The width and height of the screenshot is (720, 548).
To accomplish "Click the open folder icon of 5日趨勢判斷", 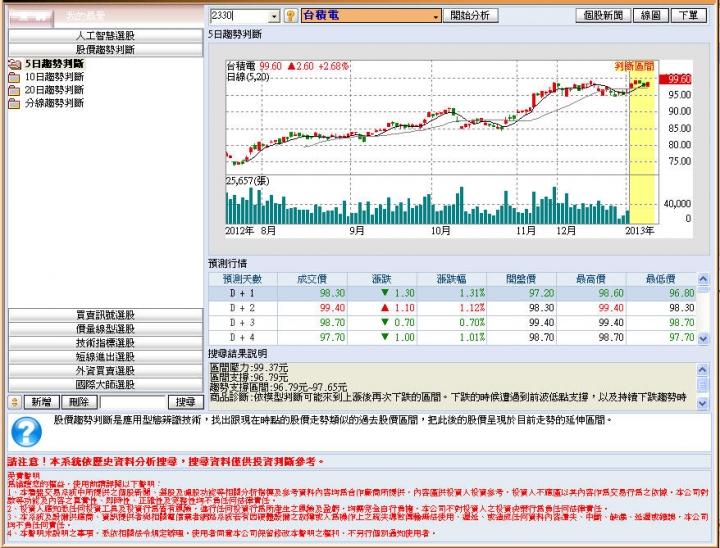I will point(15,64).
